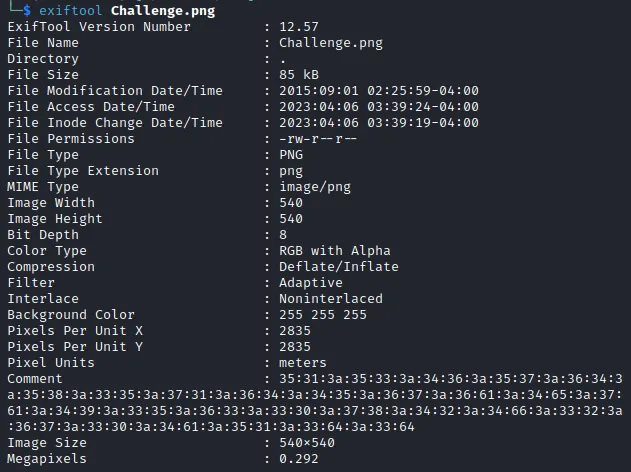Click the File Name value Challenge.png
The image size is (631, 472).
[331, 43]
